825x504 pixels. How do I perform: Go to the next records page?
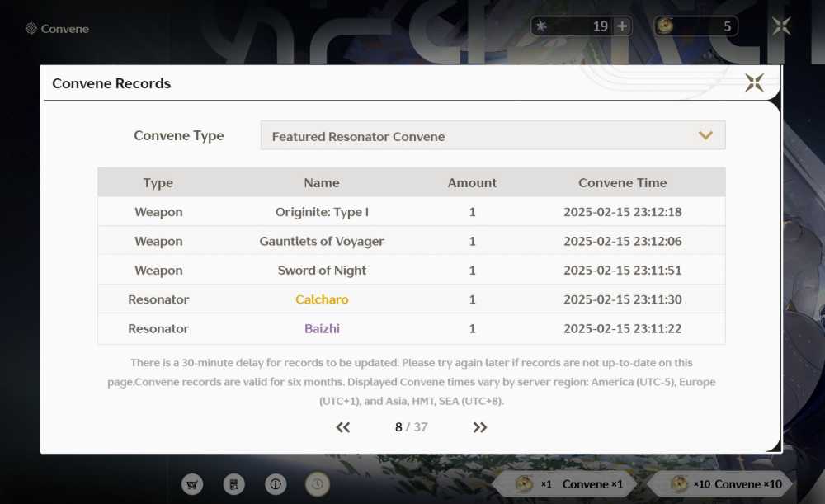(480, 427)
